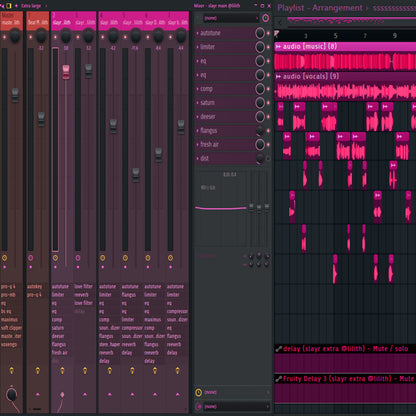Screen dimensions: 416x416
Task: Click the send arrow at bottom of insert 4
Action: (x=110, y=394)
